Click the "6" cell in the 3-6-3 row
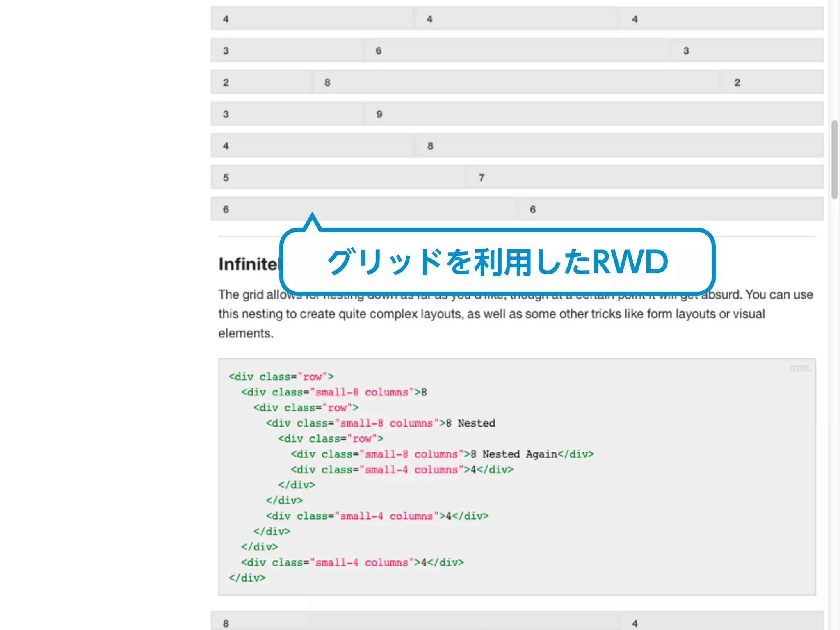The width and height of the screenshot is (840, 630). [x=517, y=50]
